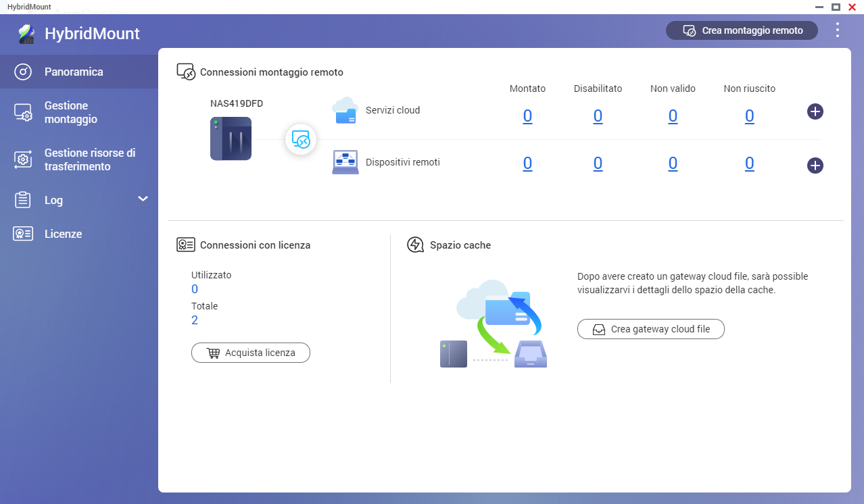Add a remote device with plus icon

pos(815,166)
